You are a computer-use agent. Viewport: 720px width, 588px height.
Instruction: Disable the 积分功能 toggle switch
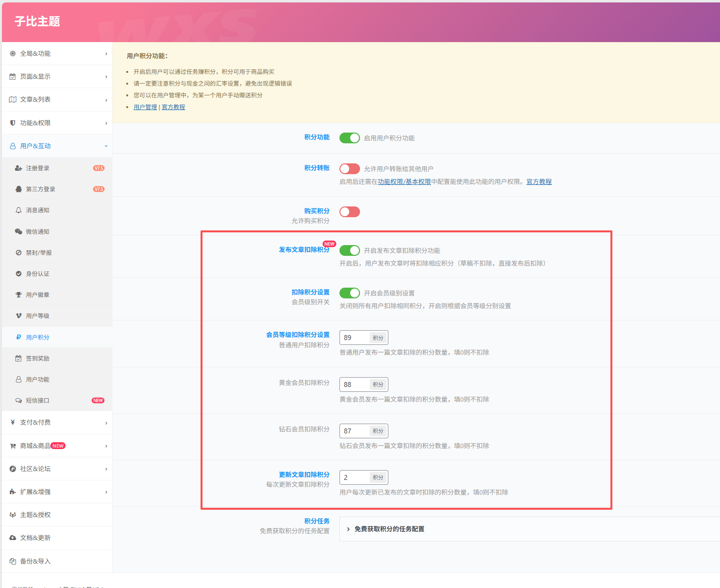(349, 138)
